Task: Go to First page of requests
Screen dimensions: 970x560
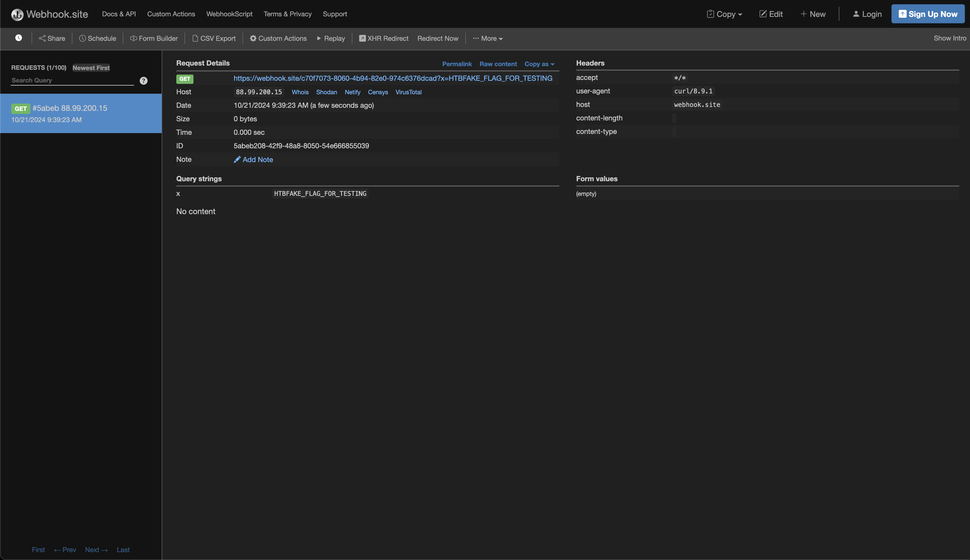Action: [x=39, y=550]
